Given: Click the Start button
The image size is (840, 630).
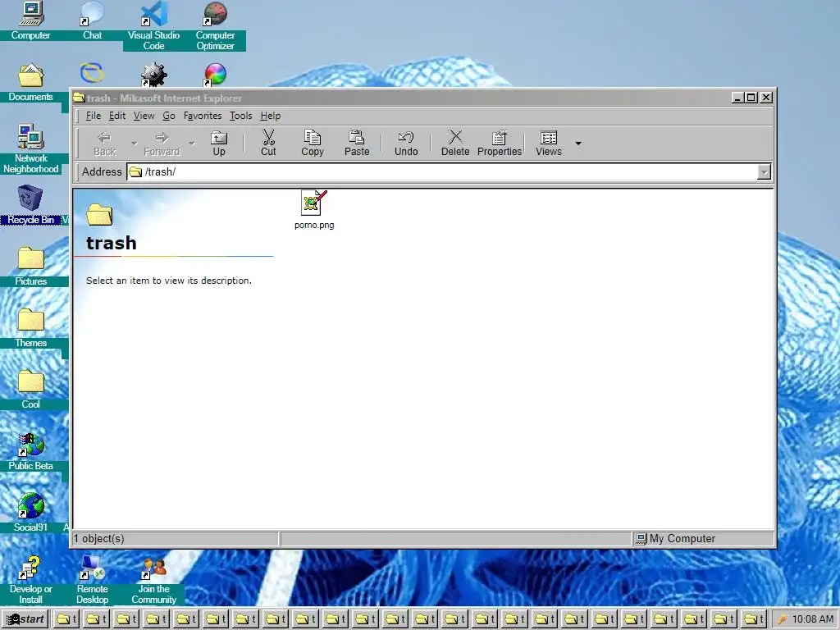Looking at the screenshot, I should pyautogui.click(x=25, y=619).
